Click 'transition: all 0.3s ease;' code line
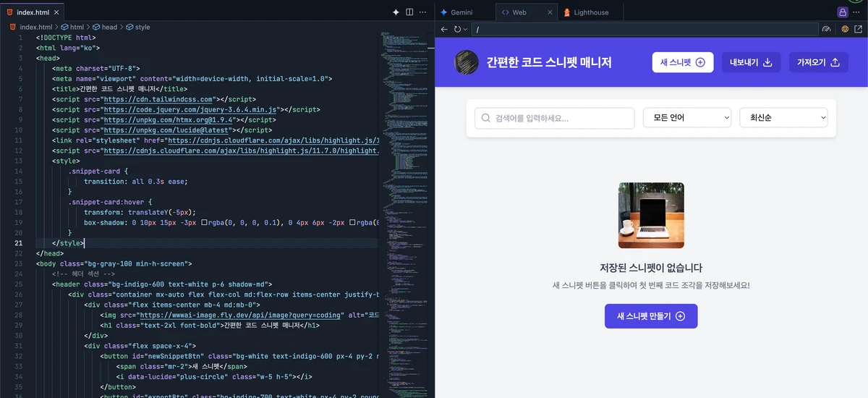 (137, 182)
